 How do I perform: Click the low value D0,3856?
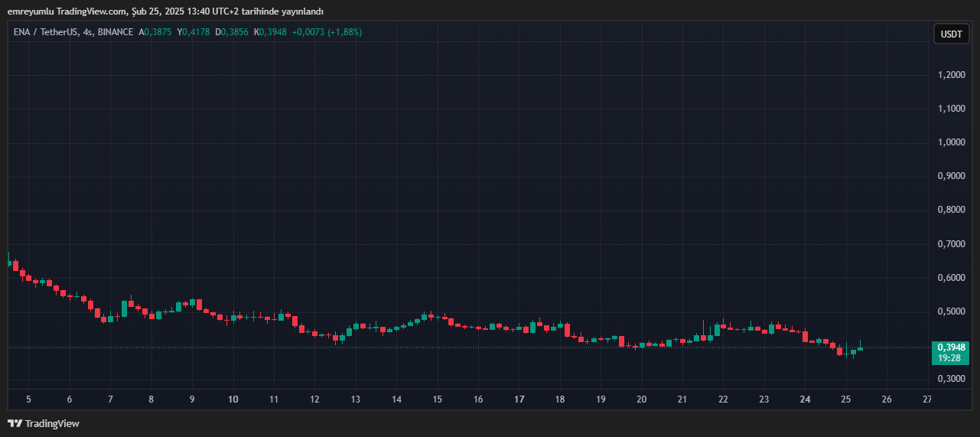coord(234,32)
